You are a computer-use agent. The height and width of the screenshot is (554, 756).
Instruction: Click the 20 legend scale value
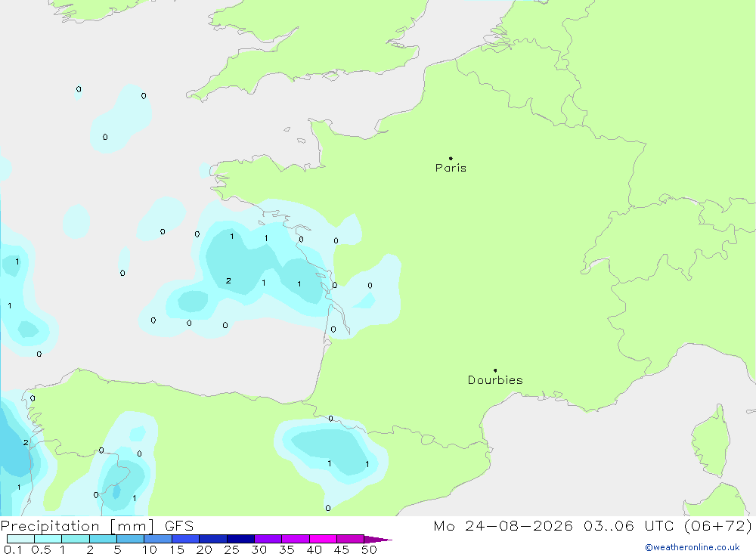pos(204,549)
